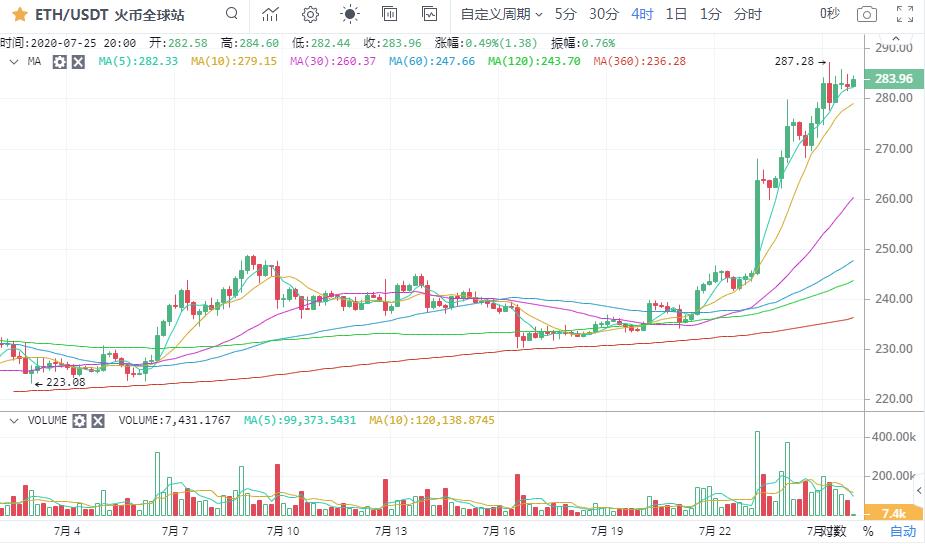This screenshot has width=925, height=544.
Task: Click the 分时 time-sharing chart button
Action: pos(747,14)
